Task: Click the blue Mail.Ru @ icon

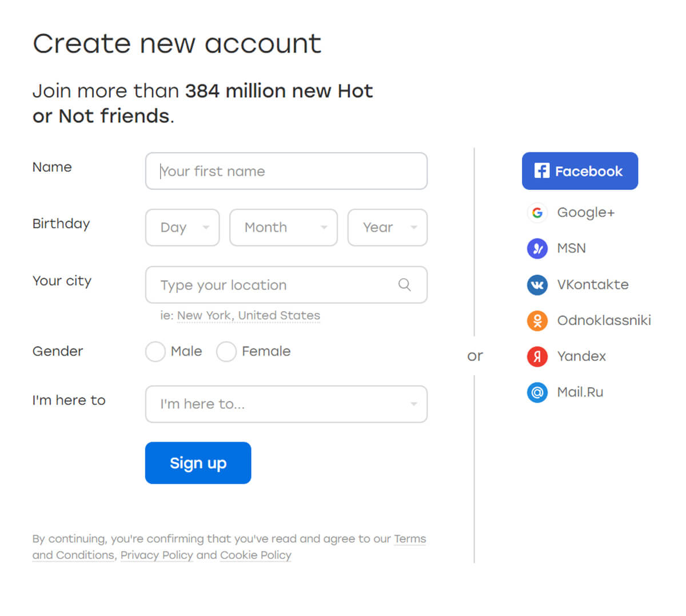Action: [x=537, y=392]
